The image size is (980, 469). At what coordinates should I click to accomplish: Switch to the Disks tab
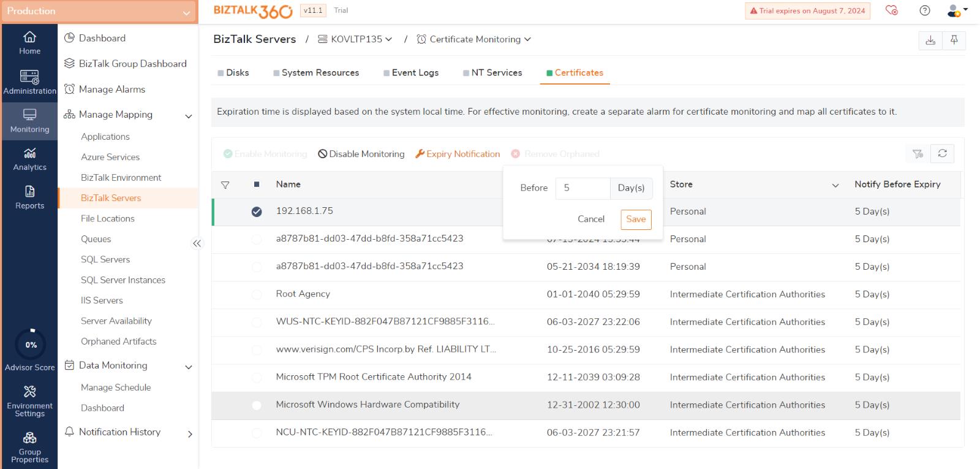tap(233, 72)
